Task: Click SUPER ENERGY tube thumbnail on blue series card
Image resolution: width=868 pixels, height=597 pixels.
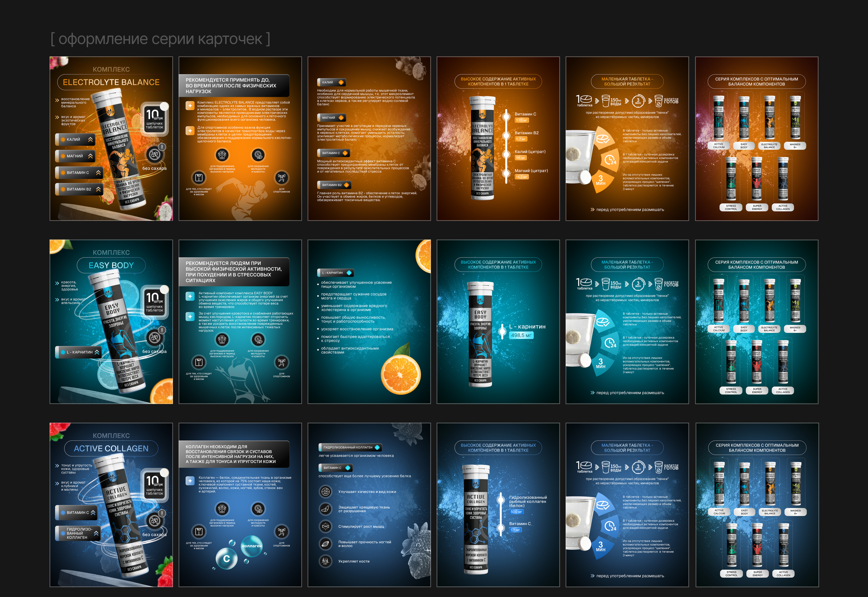Action: pyautogui.click(x=757, y=546)
